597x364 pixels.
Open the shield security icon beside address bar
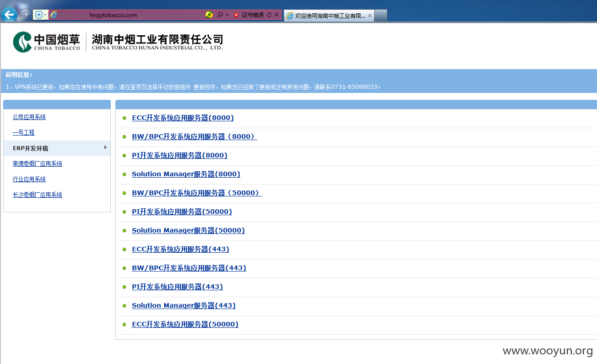(x=38, y=15)
